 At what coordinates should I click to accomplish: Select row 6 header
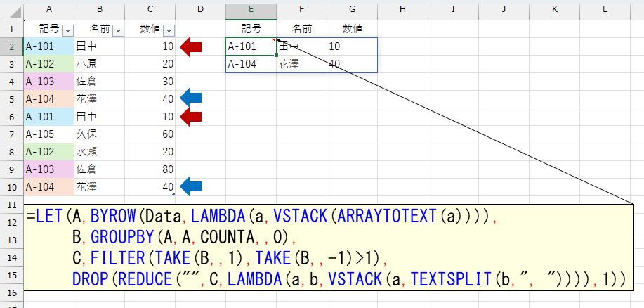point(12,117)
